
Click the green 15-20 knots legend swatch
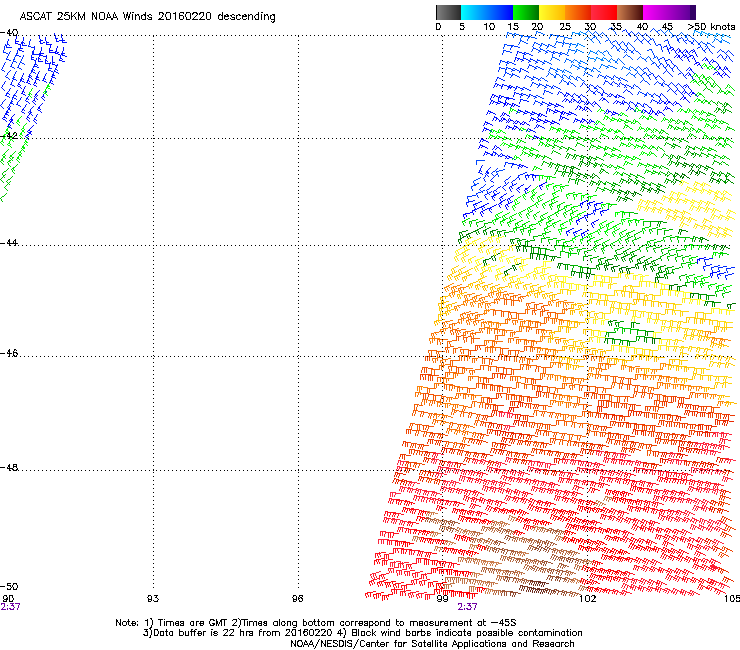pos(526,12)
